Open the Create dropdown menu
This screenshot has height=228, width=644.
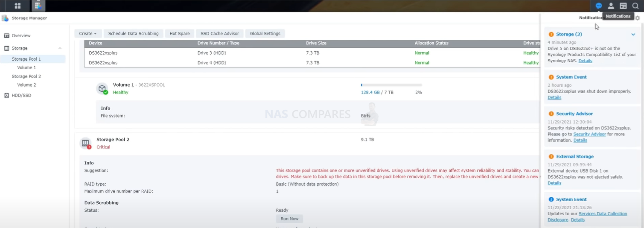click(87, 33)
